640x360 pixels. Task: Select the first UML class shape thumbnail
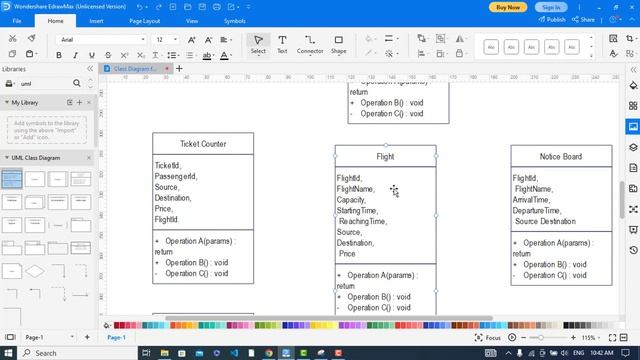pyautogui.click(x=12, y=179)
